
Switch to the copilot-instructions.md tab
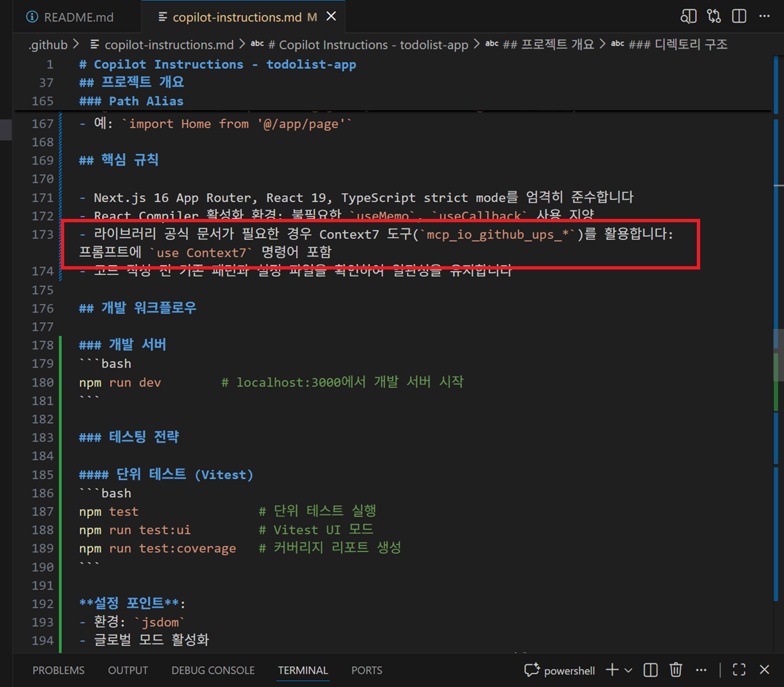coord(237,17)
